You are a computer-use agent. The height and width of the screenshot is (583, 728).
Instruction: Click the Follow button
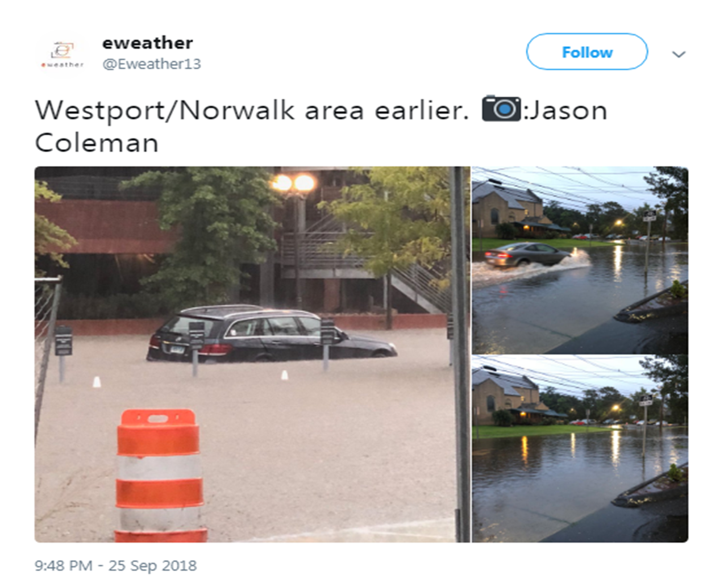point(587,52)
